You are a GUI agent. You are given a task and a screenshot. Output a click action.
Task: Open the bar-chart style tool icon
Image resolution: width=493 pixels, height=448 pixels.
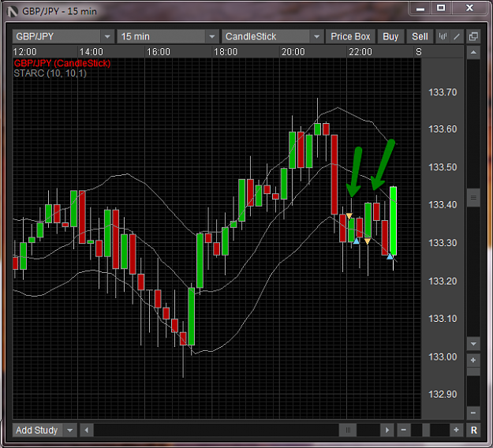tap(443, 36)
